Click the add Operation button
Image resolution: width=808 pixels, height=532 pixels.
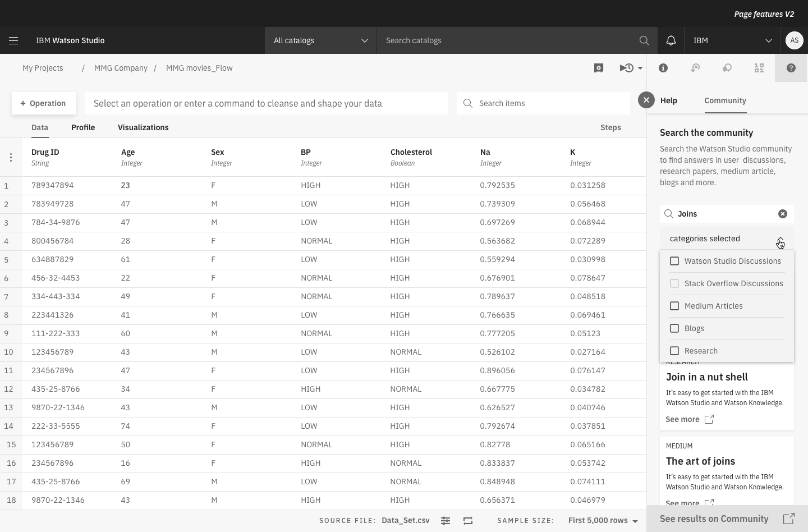(x=44, y=103)
